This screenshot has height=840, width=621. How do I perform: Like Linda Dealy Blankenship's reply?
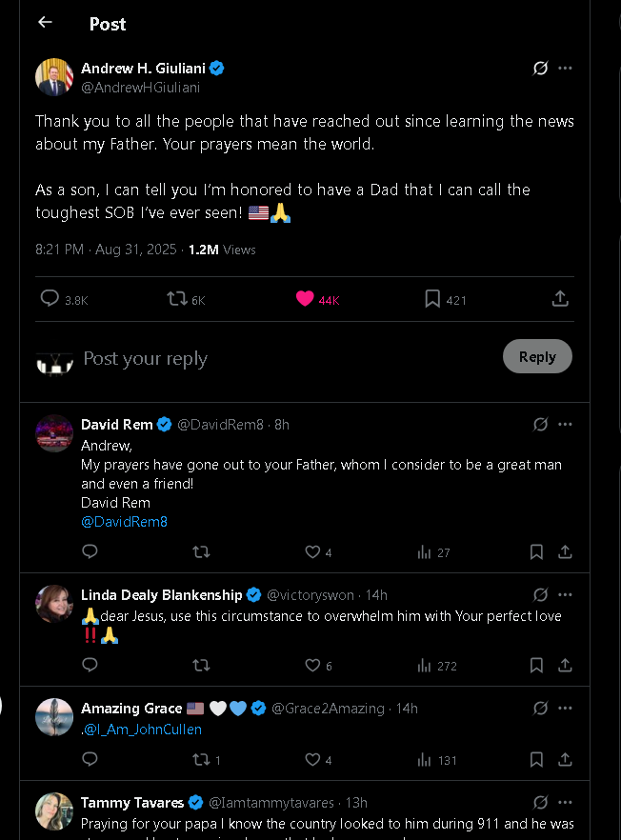click(x=312, y=665)
